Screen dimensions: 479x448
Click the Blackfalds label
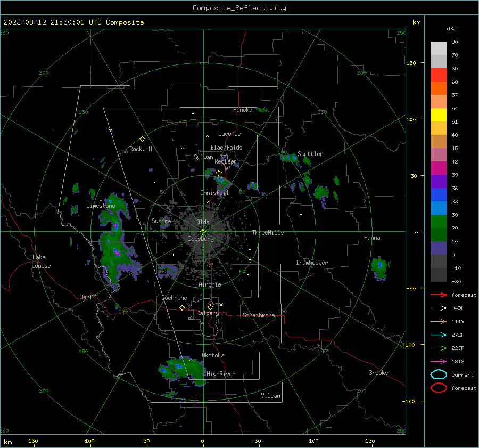[226, 148]
